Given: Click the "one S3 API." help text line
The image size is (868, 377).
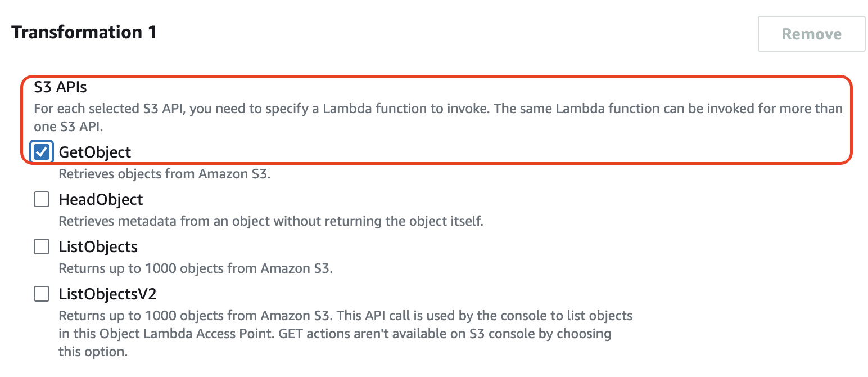Looking at the screenshot, I should (67, 127).
